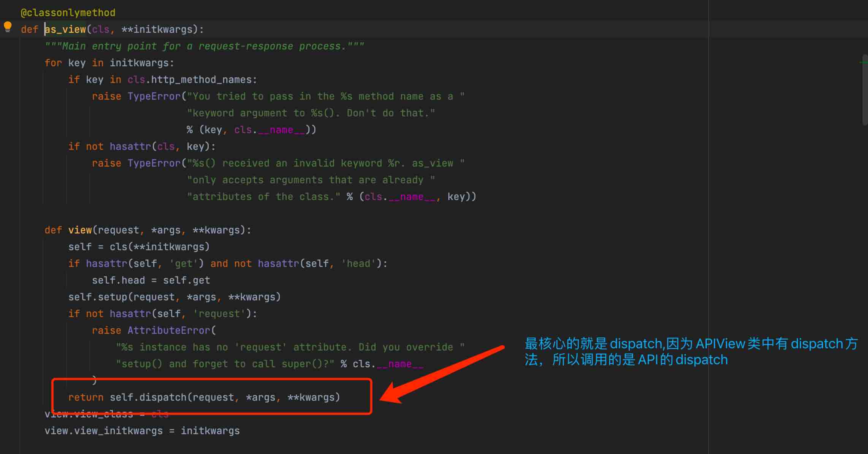Click 'view.view_initkwargs = initkwargs' line
Image resolution: width=868 pixels, height=454 pixels.
point(142,431)
